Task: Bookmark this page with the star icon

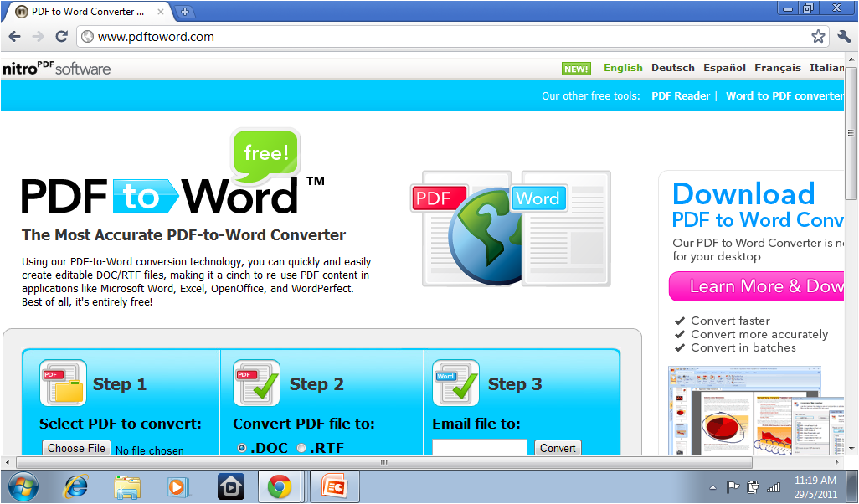Action: [818, 37]
